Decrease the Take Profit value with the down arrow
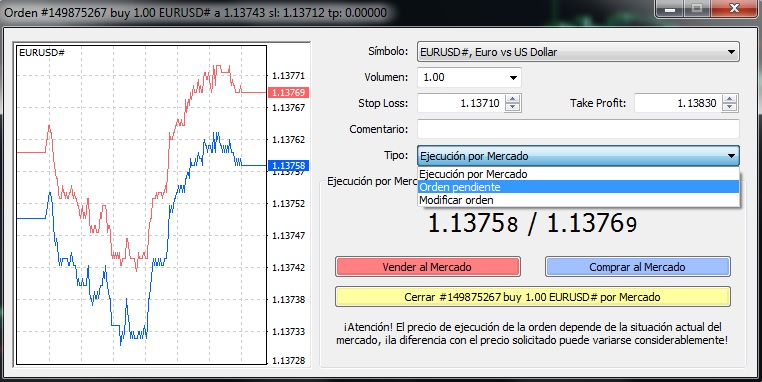 point(729,107)
